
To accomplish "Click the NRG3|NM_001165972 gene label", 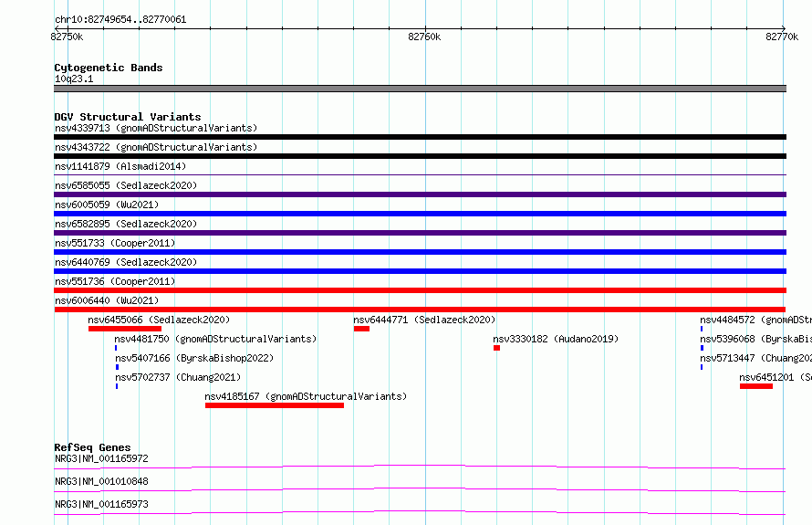I will click(101, 458).
